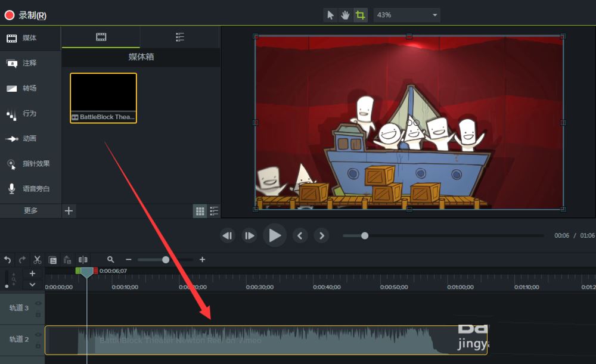Open the 注释 (Annotations) tab

point(30,63)
